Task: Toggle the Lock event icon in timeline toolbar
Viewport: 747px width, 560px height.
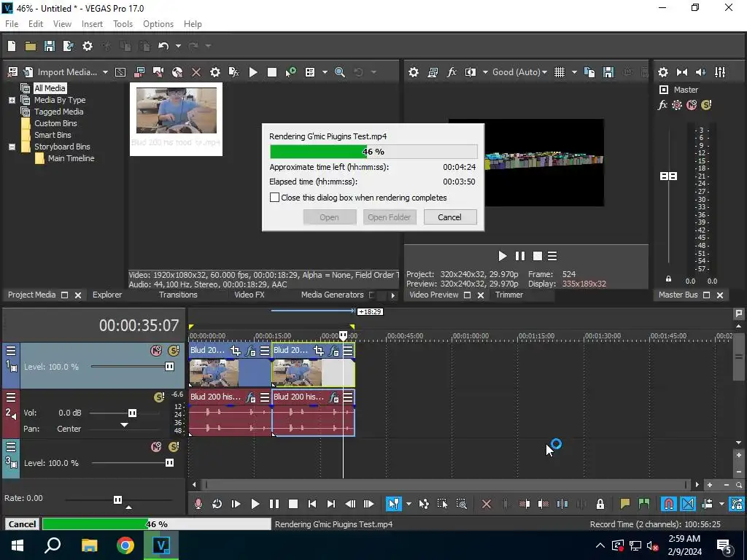Action: (600, 504)
